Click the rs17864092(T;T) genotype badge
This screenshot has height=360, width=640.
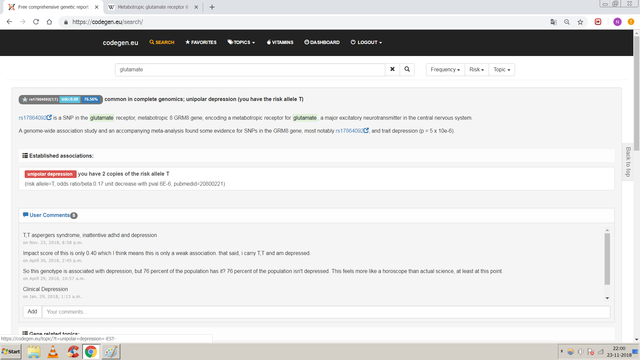43,99
